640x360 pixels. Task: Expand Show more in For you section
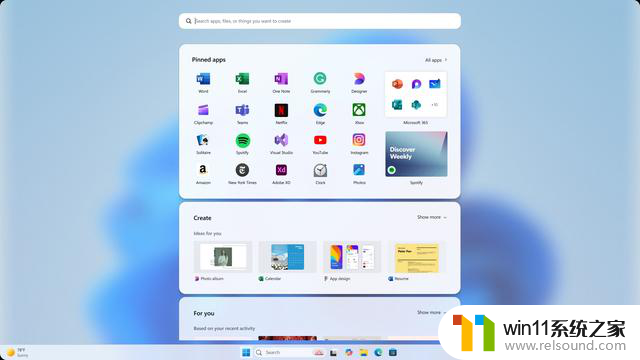[x=431, y=312]
